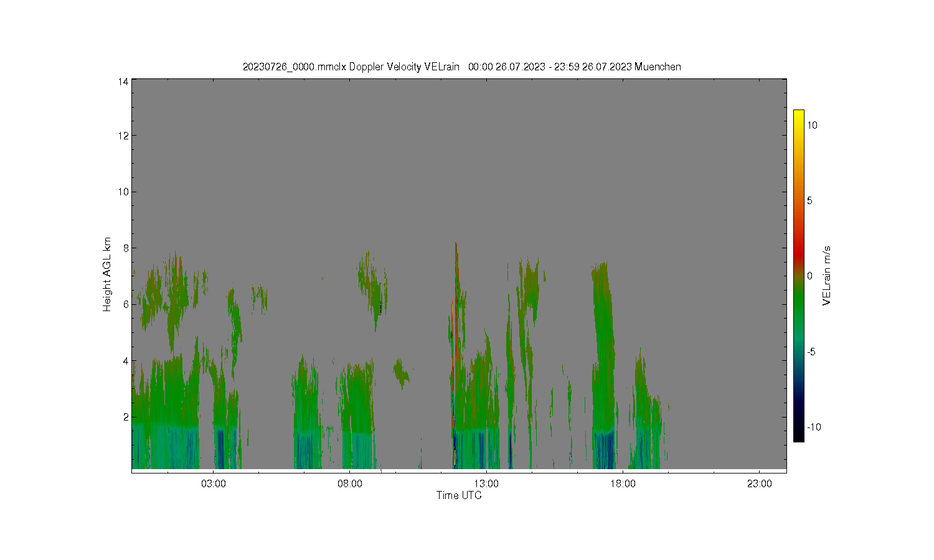
Task: Click the tall rain column just after 17:00
Action: [x=603, y=367]
